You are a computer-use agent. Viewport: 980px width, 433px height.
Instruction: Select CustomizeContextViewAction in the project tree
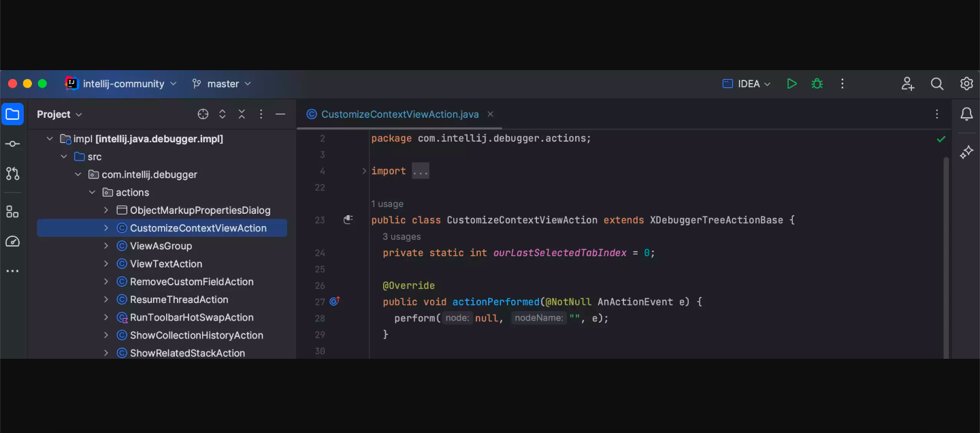pos(162,228)
